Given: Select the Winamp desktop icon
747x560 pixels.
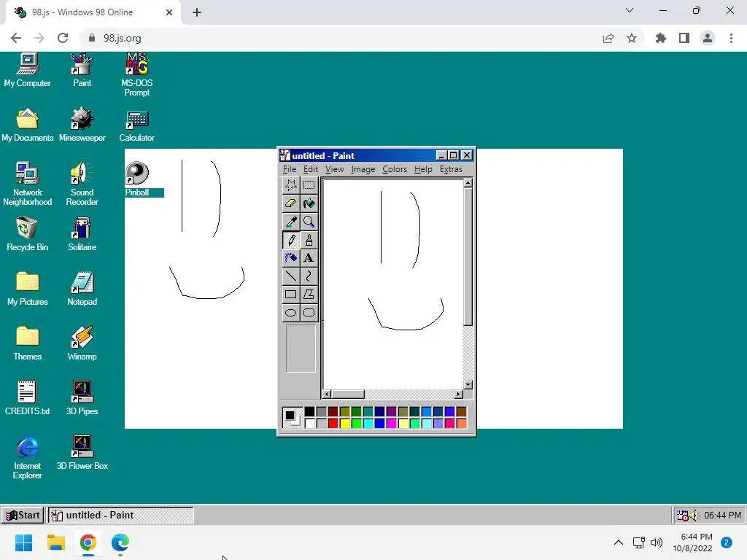Looking at the screenshot, I should 82,343.
